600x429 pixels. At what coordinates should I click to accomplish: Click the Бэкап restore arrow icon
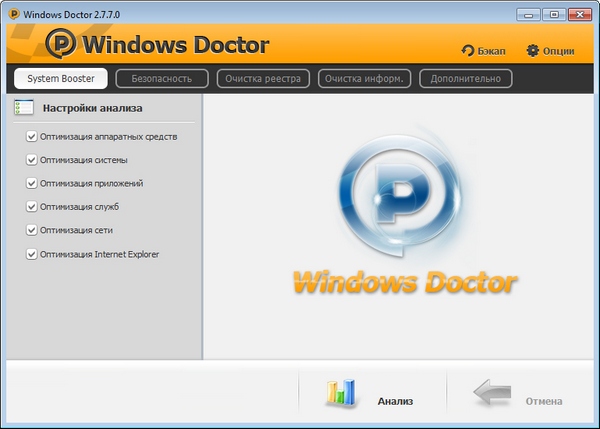click(x=468, y=51)
